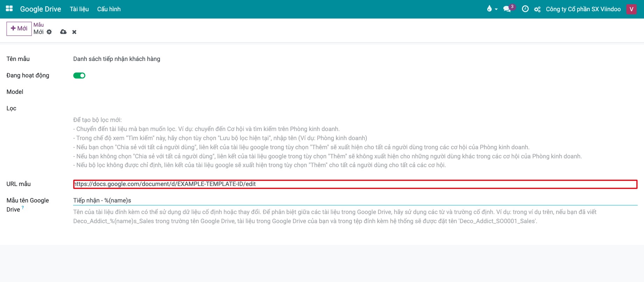Click the Model label

(15, 92)
